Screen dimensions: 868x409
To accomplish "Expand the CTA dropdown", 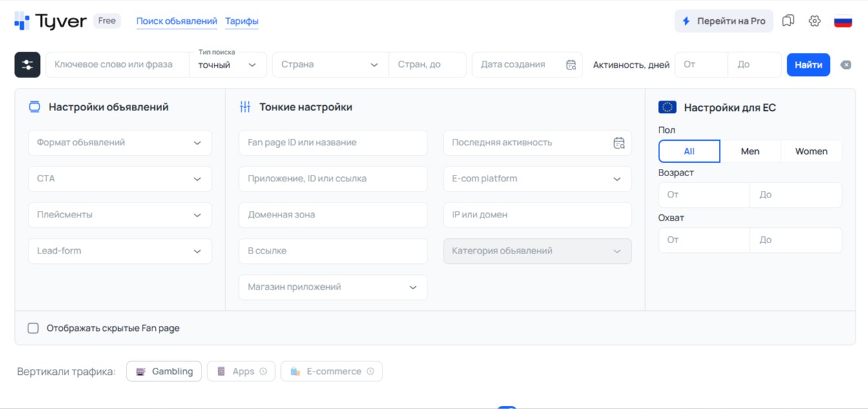I will tap(120, 179).
